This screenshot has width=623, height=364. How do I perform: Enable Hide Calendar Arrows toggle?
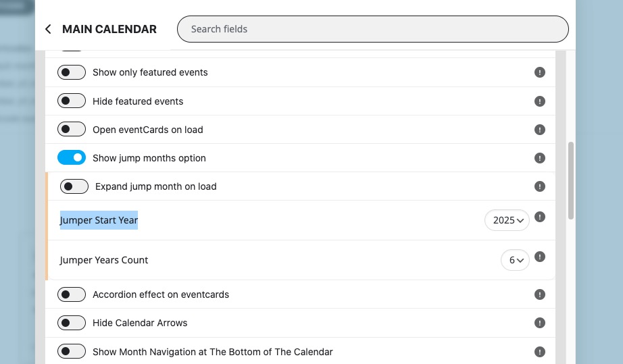72,323
